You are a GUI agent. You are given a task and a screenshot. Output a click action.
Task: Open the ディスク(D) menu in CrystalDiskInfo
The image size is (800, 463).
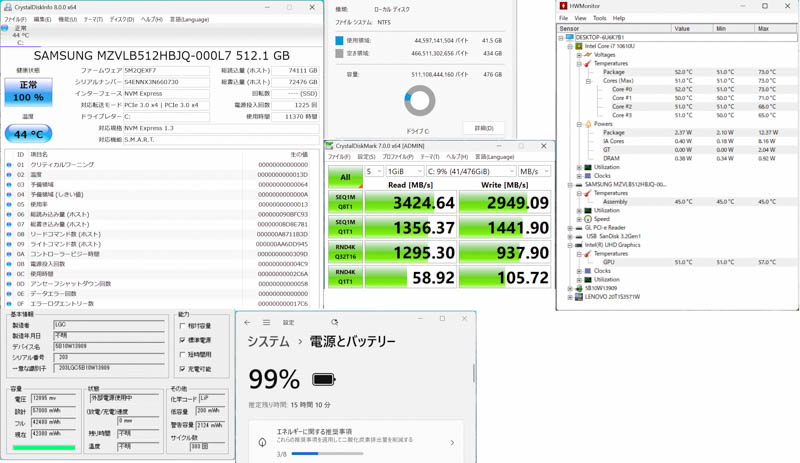coord(121,19)
